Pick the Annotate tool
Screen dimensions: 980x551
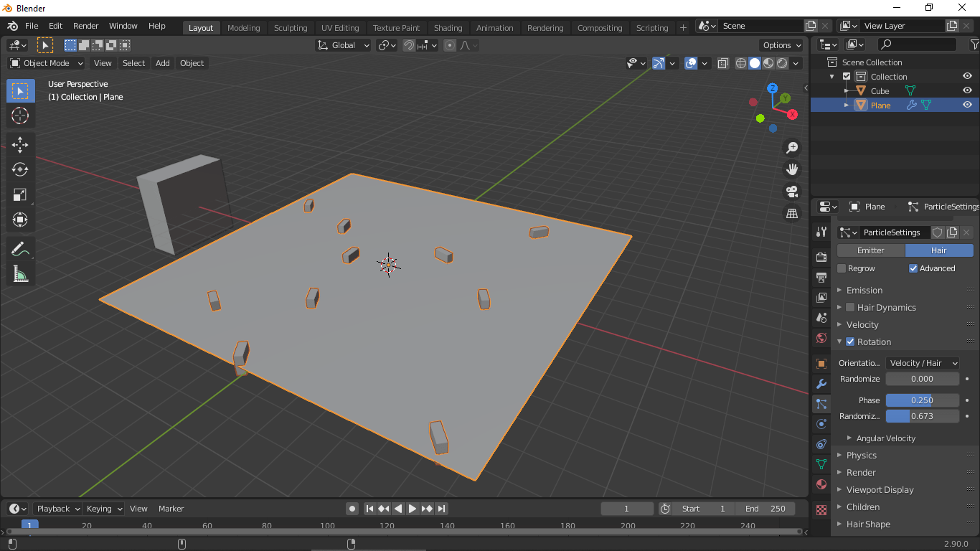(x=20, y=248)
